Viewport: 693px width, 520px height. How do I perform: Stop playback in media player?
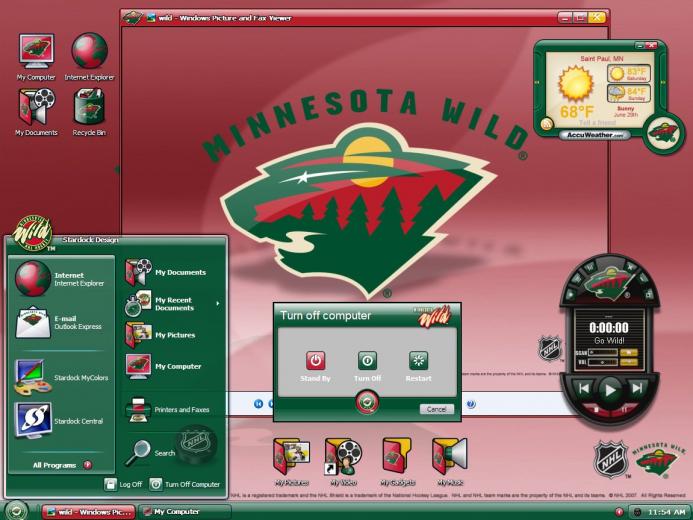click(596, 409)
